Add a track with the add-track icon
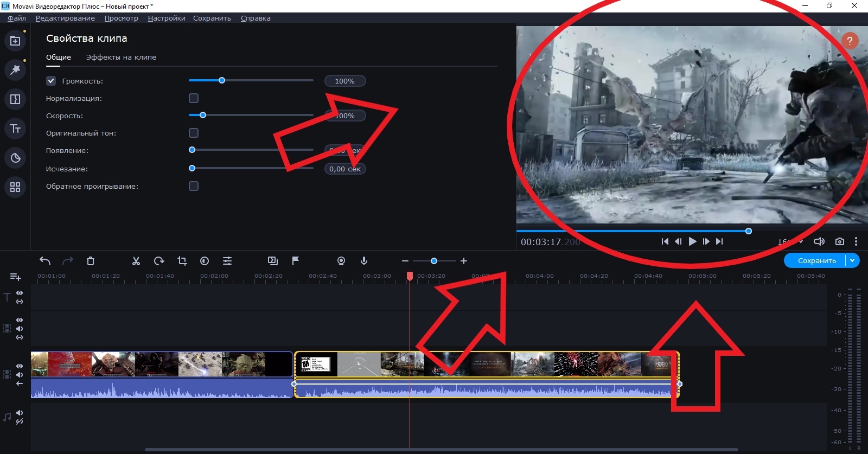 pyautogui.click(x=15, y=277)
